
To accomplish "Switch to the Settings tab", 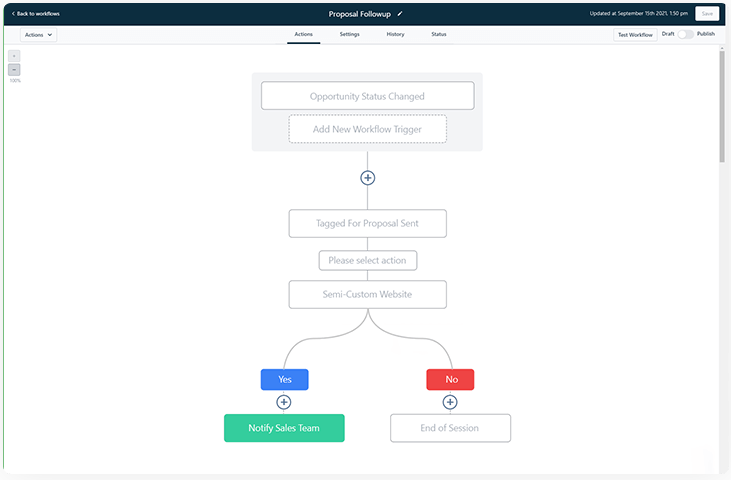I will (349, 34).
